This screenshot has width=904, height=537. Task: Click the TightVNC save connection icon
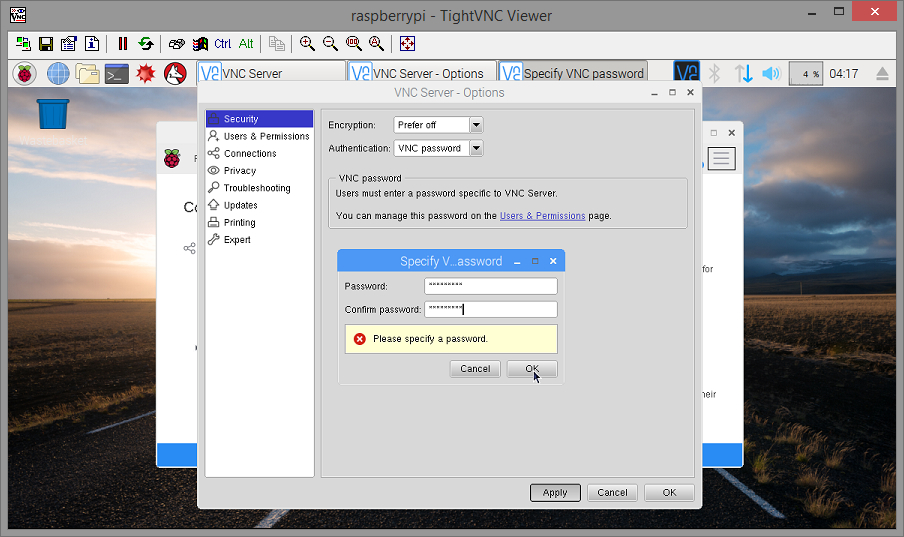tap(46, 44)
